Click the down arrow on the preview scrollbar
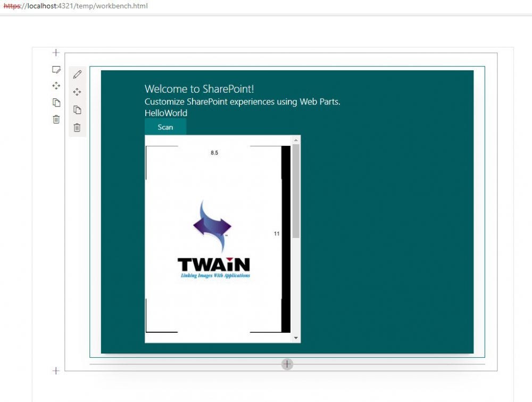The image size is (532, 402). tap(296, 337)
